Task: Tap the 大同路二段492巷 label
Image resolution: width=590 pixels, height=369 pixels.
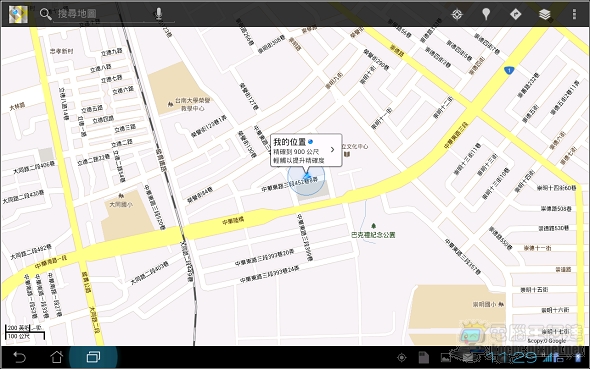Action: [x=31, y=252]
